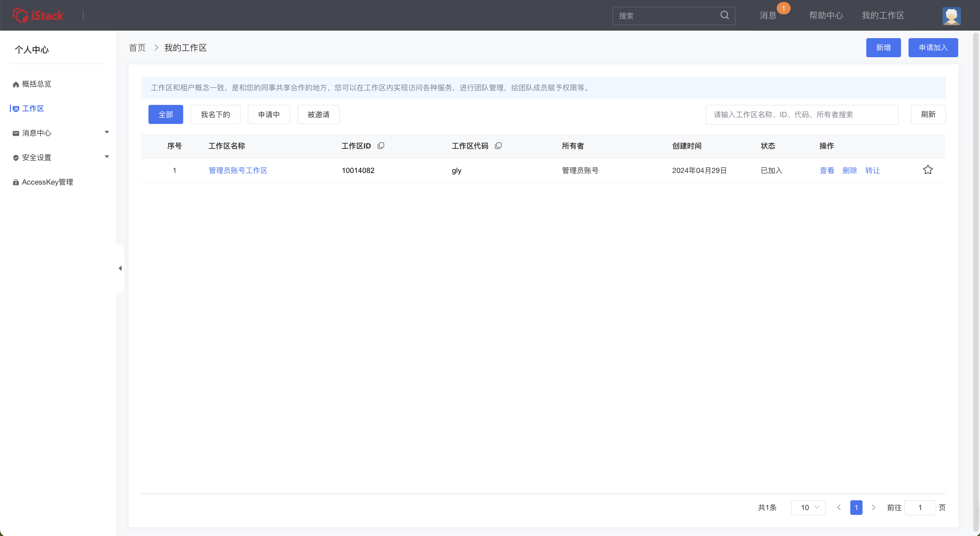Screen dimensions: 980x536
Task: Select the 申请中 filter tab
Action: click(x=269, y=114)
